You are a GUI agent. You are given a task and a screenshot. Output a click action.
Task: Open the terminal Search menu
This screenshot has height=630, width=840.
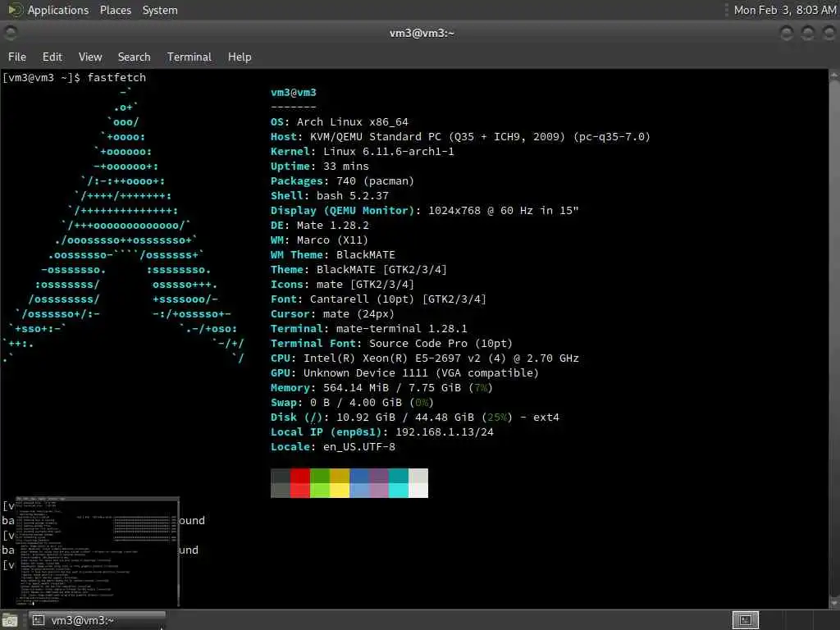pyautogui.click(x=134, y=57)
